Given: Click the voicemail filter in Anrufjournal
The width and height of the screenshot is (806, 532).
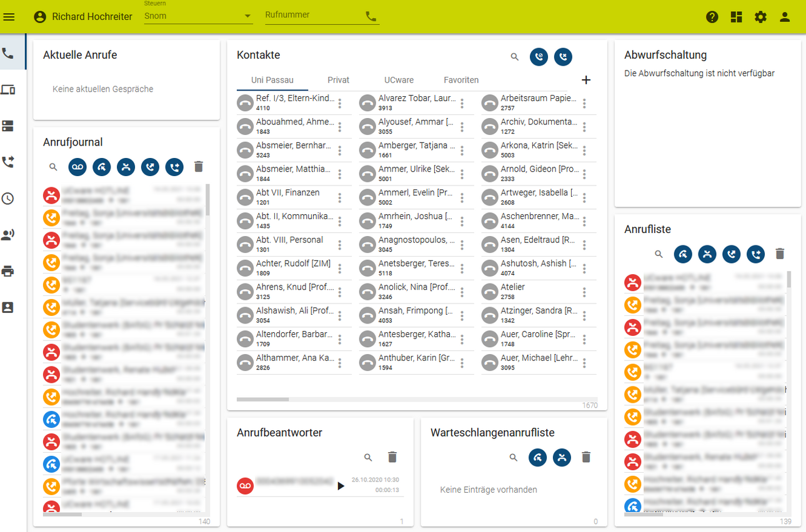Looking at the screenshot, I should [x=77, y=167].
